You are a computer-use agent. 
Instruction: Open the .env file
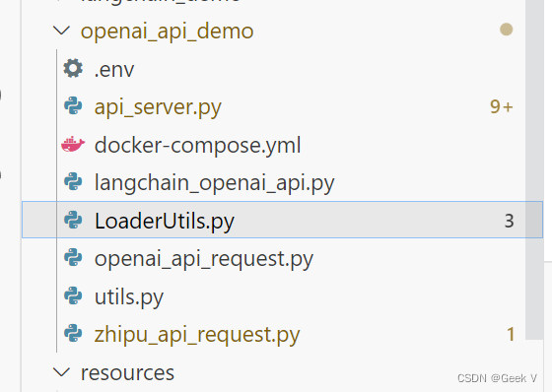[x=114, y=70]
